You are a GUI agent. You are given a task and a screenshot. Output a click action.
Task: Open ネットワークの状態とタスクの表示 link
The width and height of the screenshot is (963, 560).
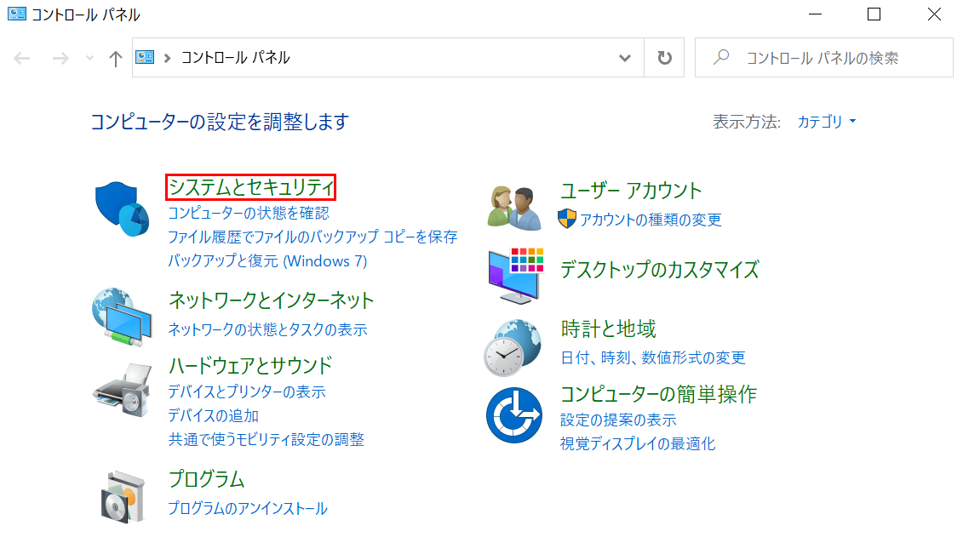tap(267, 329)
